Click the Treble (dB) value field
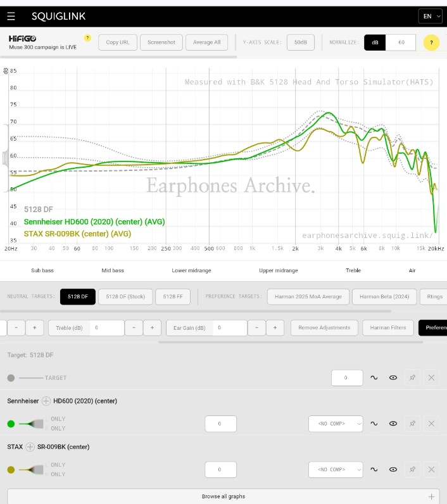Screen dimensions: 447x504 [x=107, y=328]
